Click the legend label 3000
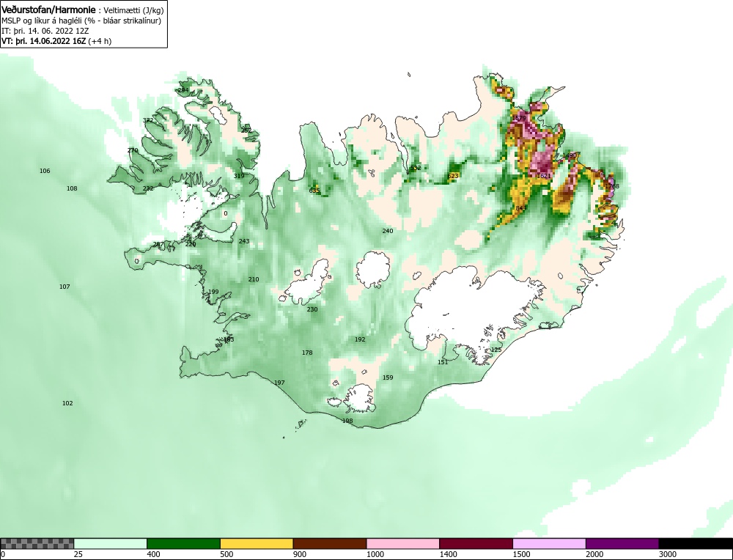 point(668,554)
